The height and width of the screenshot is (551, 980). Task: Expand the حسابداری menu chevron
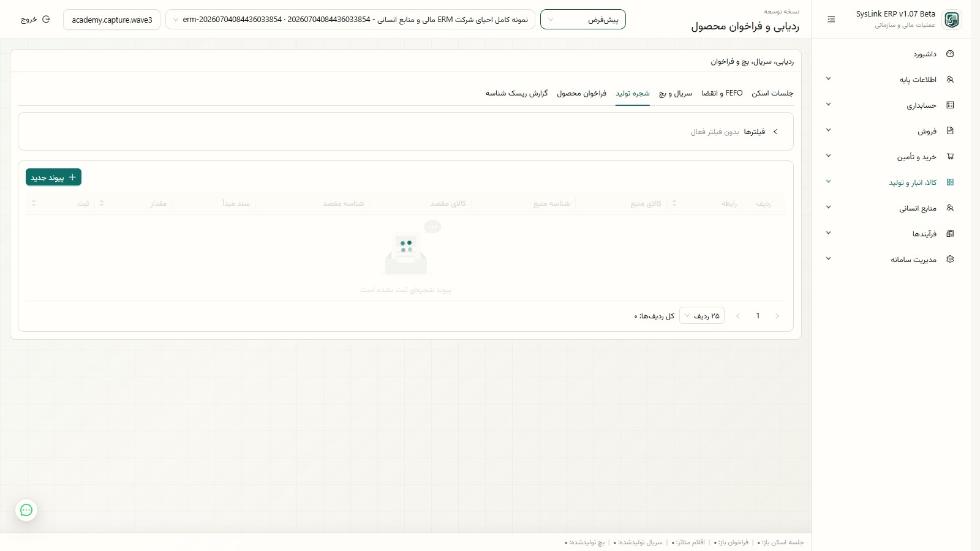pyautogui.click(x=829, y=105)
